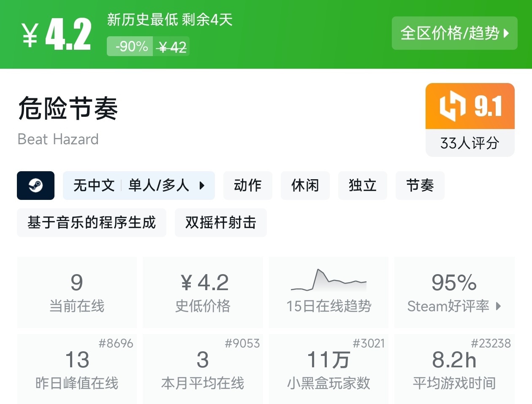View the 33人评分 rating count

point(470,143)
